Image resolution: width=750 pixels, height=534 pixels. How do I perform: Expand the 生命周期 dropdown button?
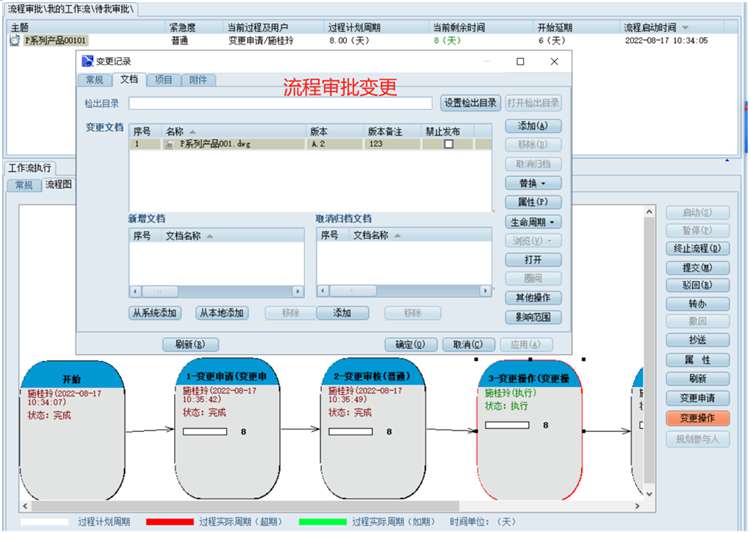click(533, 222)
